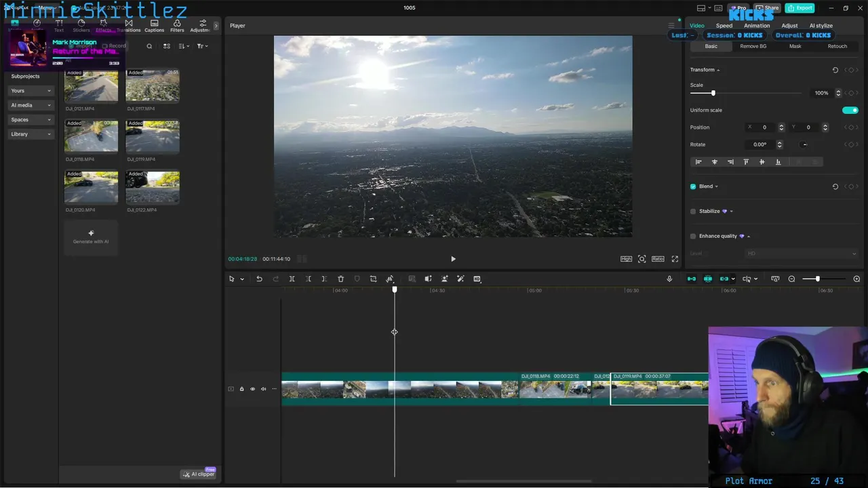Toggle main track magnet snapping

(x=692, y=279)
